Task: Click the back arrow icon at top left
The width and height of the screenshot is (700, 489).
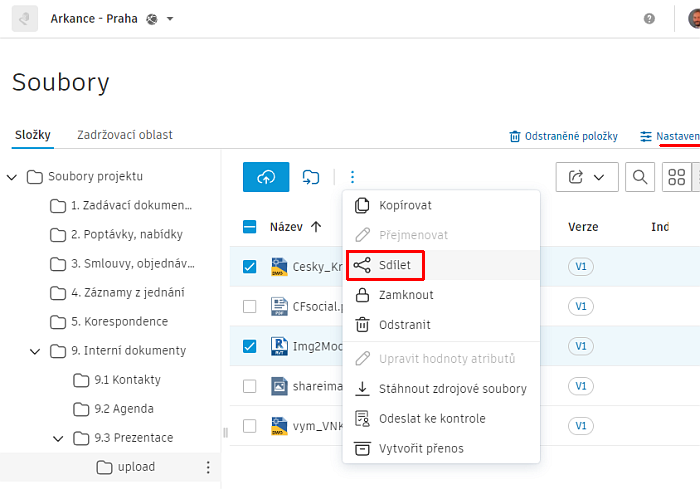Action: tap(24, 19)
